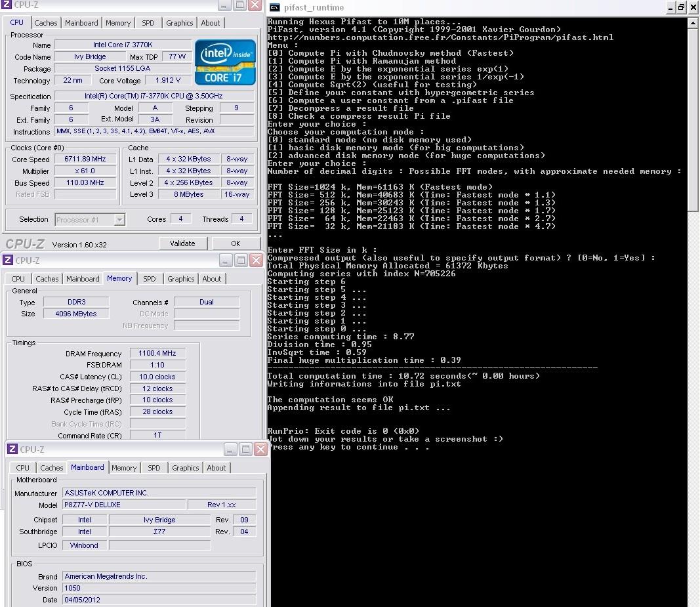Image resolution: width=700 pixels, height=607 pixels.
Task: Click the memory Type value DDR3
Action: (x=76, y=302)
